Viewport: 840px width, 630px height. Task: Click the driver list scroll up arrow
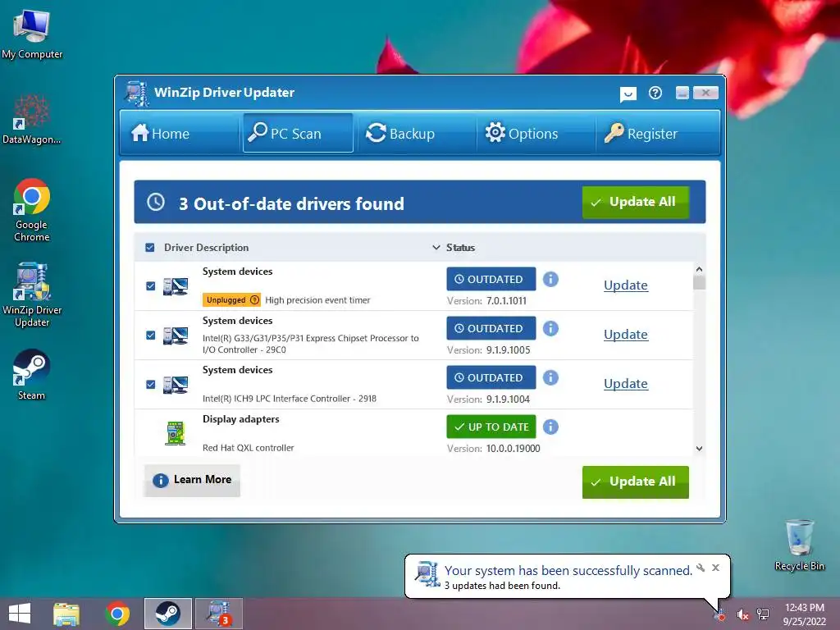coord(699,269)
